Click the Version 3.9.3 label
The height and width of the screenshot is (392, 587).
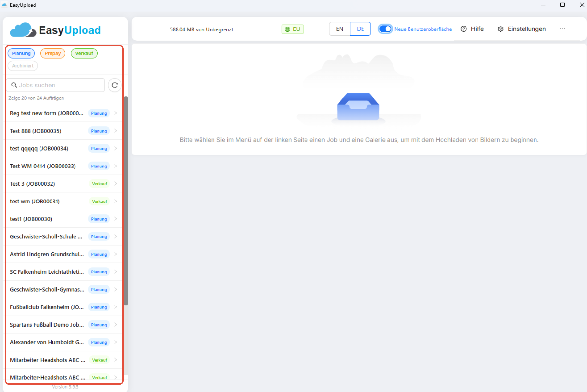(65, 387)
